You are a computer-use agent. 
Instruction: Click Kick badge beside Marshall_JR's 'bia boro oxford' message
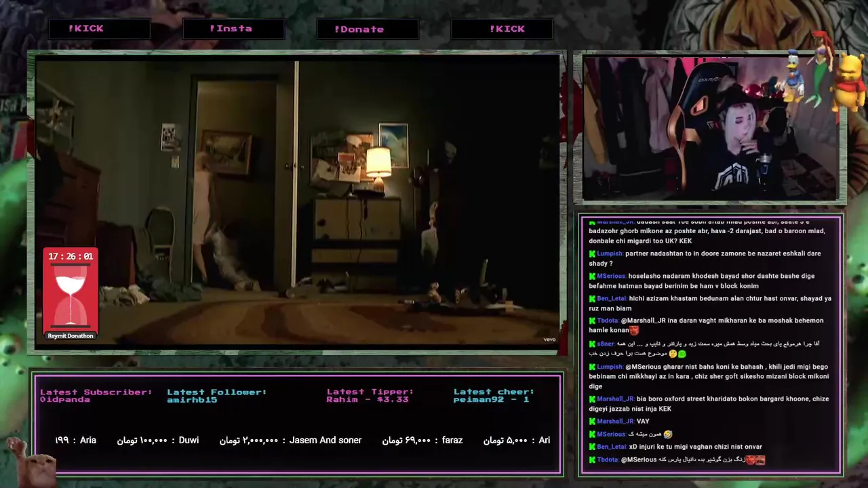pyautogui.click(x=593, y=399)
